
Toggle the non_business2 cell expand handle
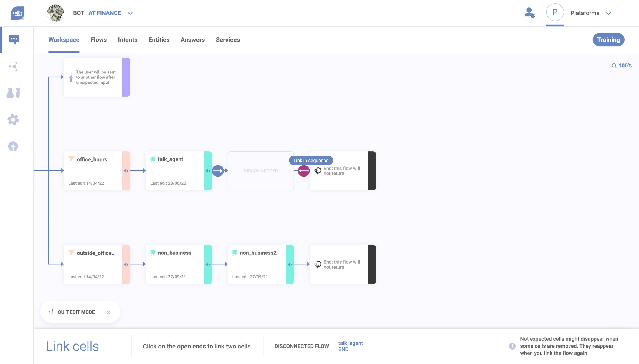coord(290,264)
